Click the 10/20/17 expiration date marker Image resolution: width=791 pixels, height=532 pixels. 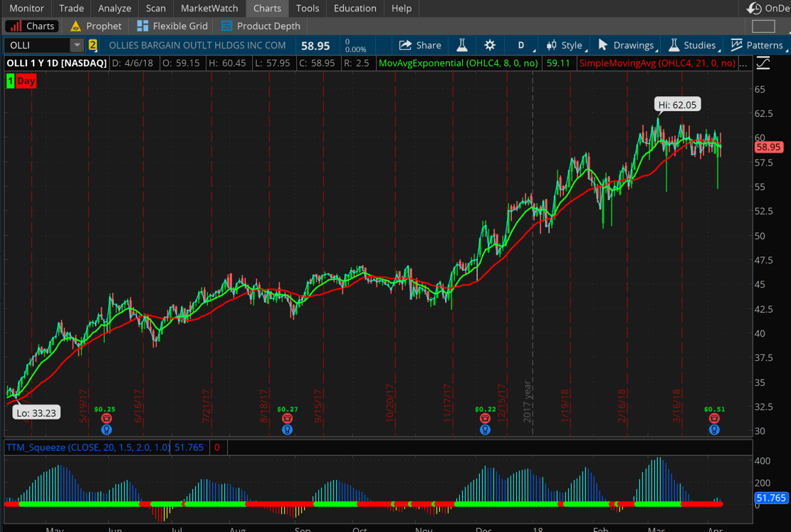[389, 403]
